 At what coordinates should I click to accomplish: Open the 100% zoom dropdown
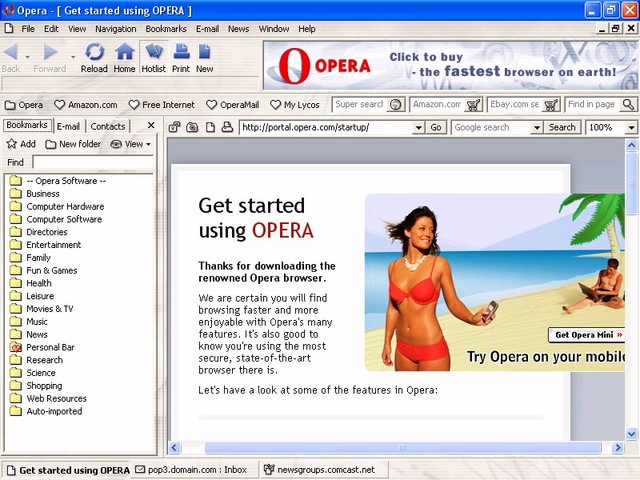(x=631, y=127)
